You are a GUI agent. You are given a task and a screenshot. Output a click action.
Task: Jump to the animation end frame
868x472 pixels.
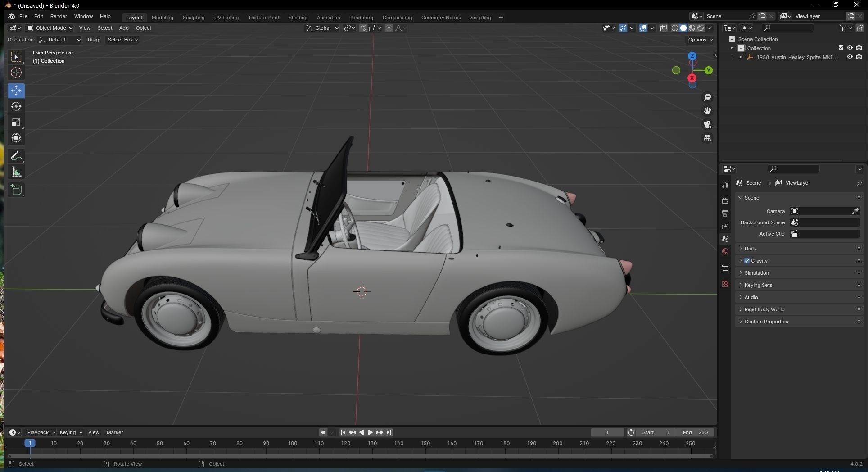pyautogui.click(x=389, y=432)
